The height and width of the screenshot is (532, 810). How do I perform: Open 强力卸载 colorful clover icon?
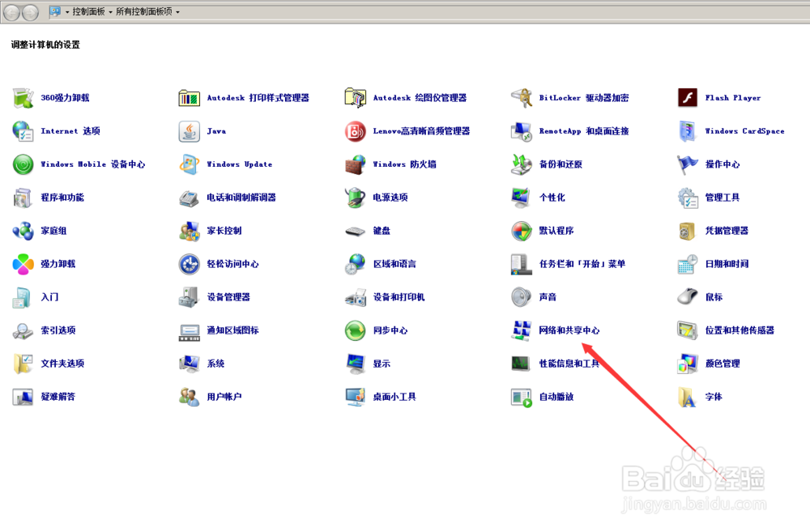click(x=23, y=264)
